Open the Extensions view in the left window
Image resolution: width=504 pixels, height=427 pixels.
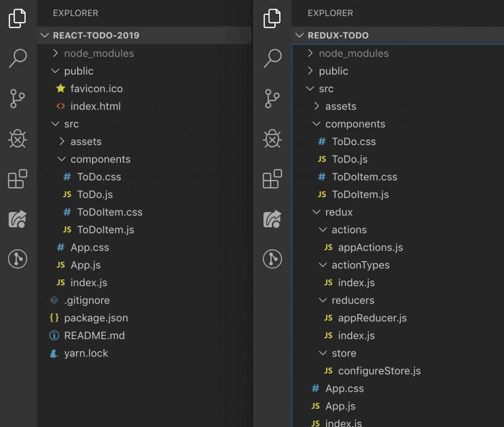click(18, 179)
